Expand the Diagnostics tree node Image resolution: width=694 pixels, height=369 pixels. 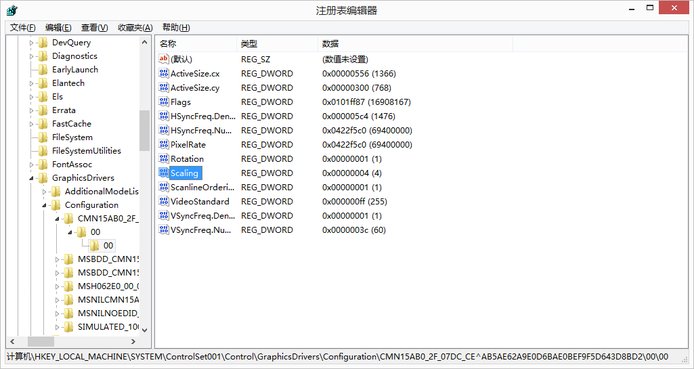(31, 57)
